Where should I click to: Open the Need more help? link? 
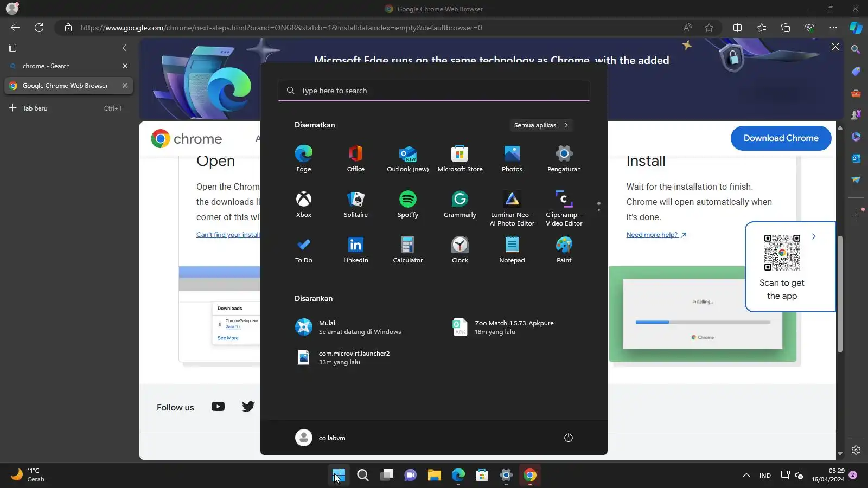pyautogui.click(x=656, y=235)
